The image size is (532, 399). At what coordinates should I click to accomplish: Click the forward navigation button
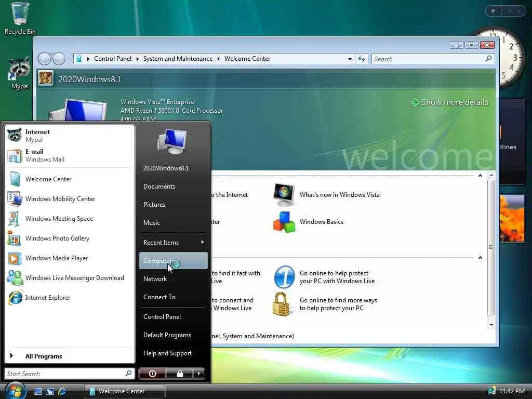[x=59, y=59]
